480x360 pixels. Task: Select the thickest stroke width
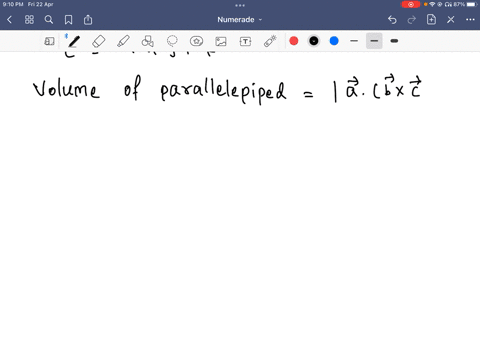[x=394, y=41]
